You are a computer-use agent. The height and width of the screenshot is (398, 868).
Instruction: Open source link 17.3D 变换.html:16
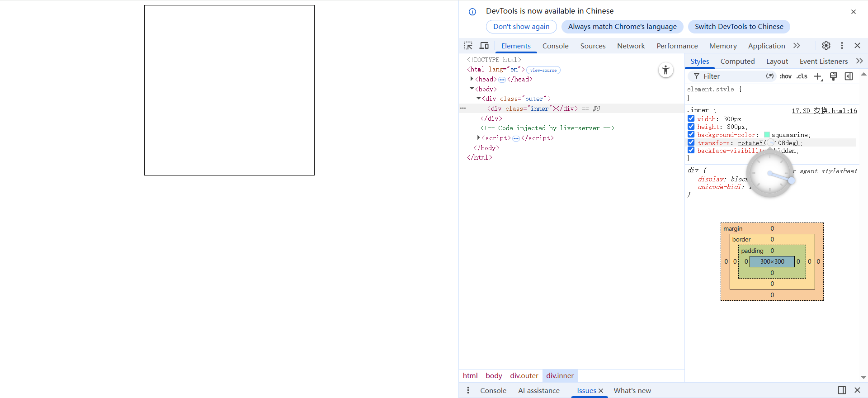tap(824, 111)
